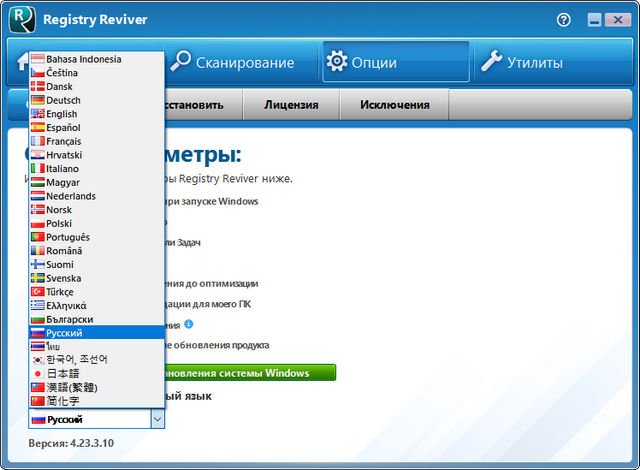Click the Russian flag in language combo box
The height and width of the screenshot is (470, 640).
tap(39, 420)
